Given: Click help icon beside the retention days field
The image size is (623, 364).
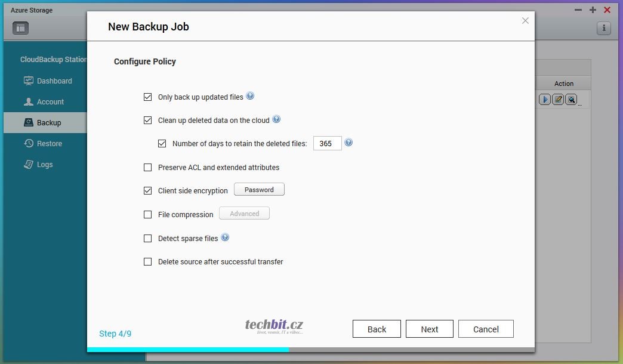Looking at the screenshot, I should [348, 143].
